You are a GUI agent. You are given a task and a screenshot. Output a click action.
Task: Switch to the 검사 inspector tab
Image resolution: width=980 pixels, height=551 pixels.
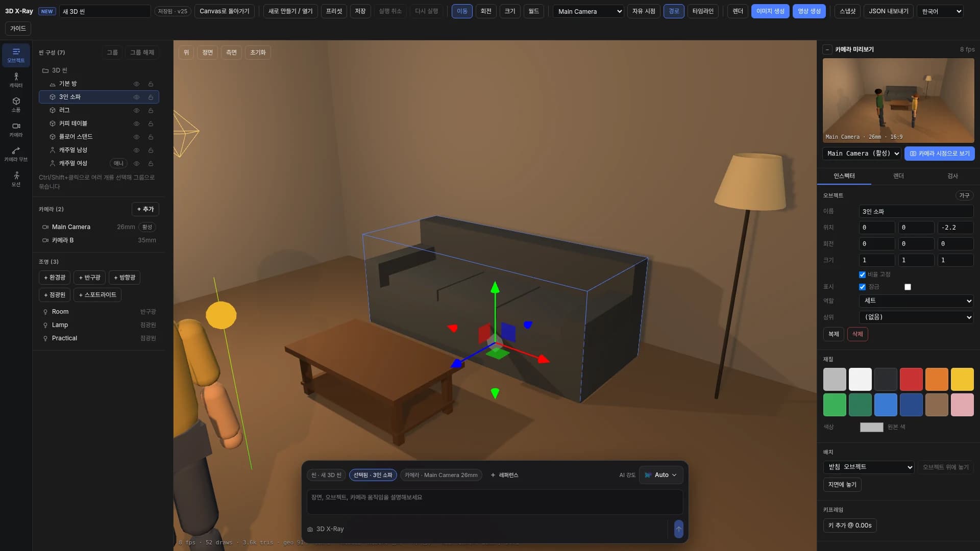952,176
